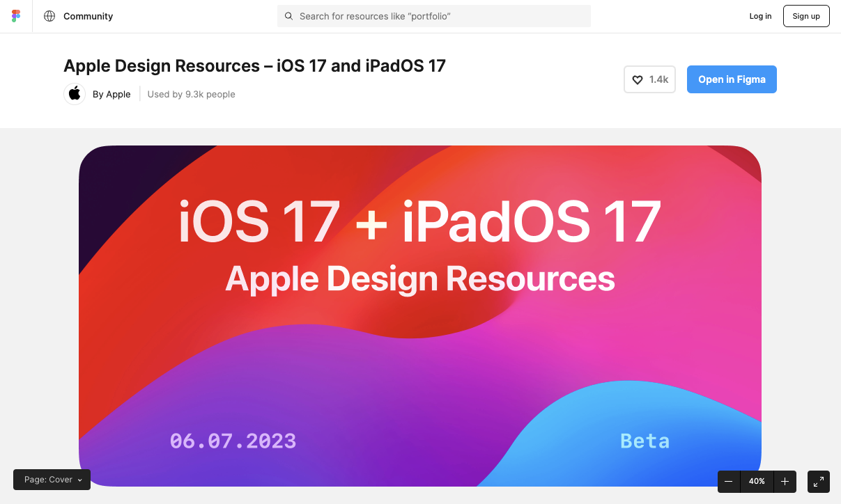This screenshot has height=504, width=841.
Task: Click the 1.4k likes count
Action: pos(658,79)
